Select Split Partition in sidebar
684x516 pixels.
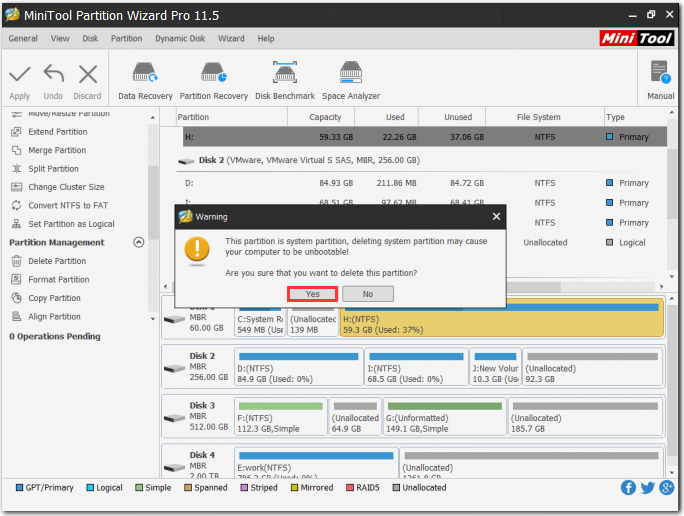pyautogui.click(x=53, y=169)
